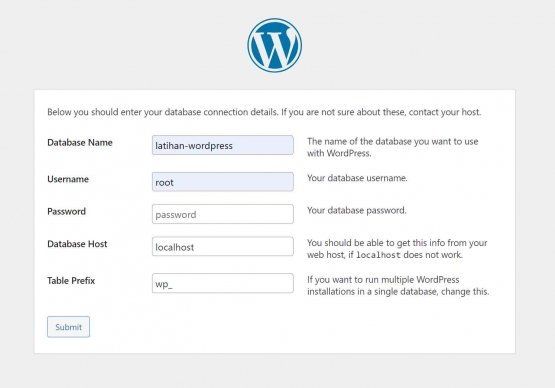Select the Username field containing root
555x388 pixels.
coord(223,182)
